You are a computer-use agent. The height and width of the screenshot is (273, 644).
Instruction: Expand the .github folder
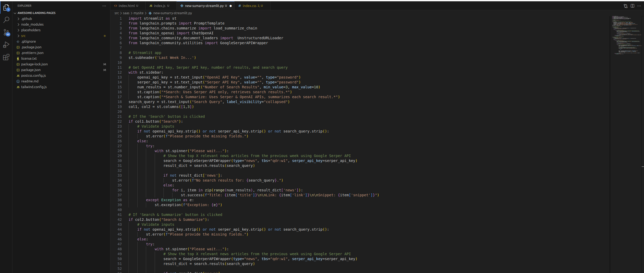coord(26,19)
